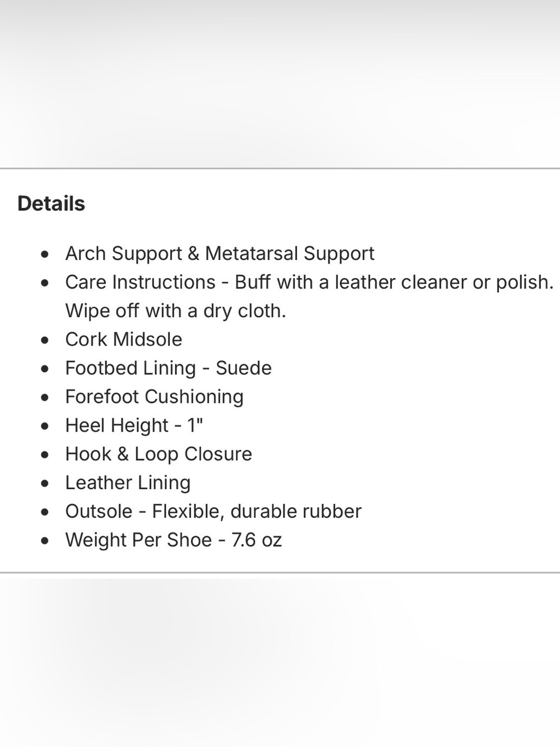
Task: Click the Forefoot Cushioning entry
Action: 154,397
